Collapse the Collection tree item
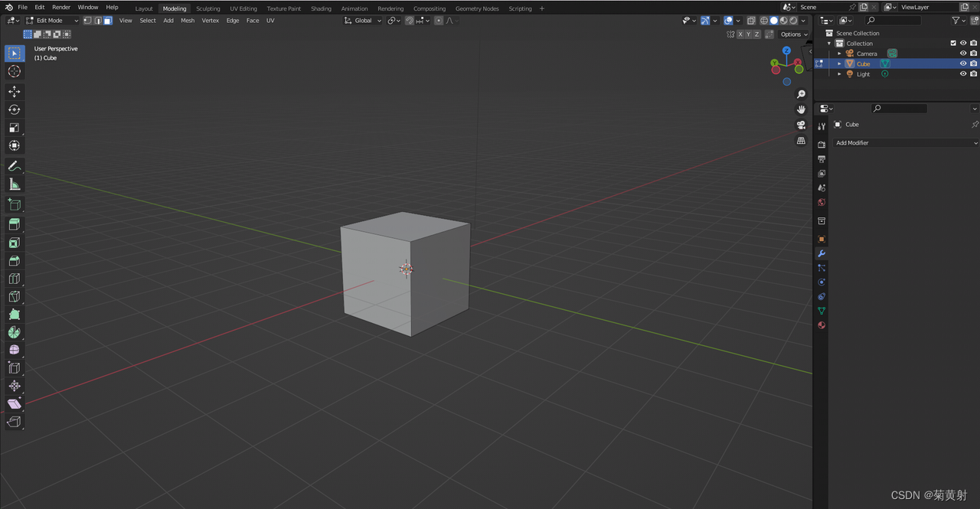Viewport: 980px width, 509px height. click(x=829, y=44)
